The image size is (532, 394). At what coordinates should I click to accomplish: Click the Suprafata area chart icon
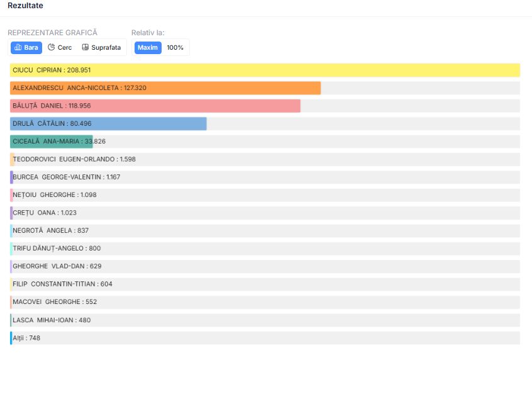[x=86, y=48]
